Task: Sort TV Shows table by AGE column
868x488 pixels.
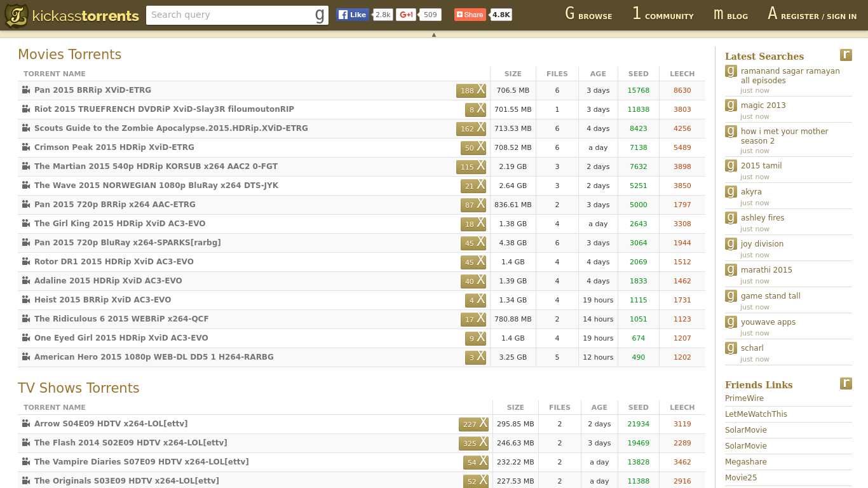Action: click(x=599, y=407)
